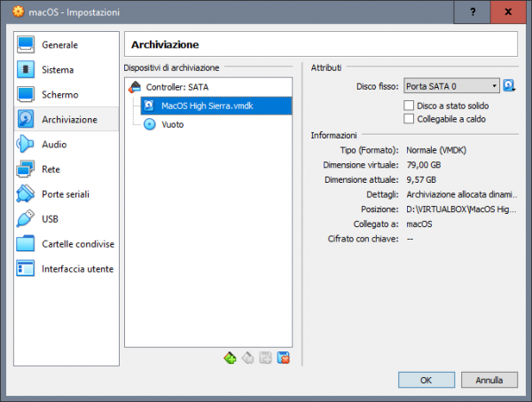This screenshot has height=402, width=532.
Task: Enable the Disco a stato solido checkbox
Action: [x=409, y=106]
